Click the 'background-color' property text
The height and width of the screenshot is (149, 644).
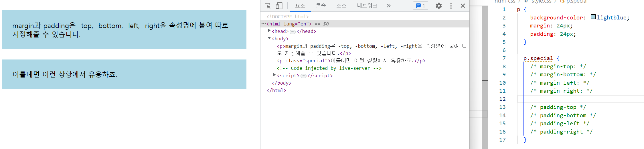556,18
